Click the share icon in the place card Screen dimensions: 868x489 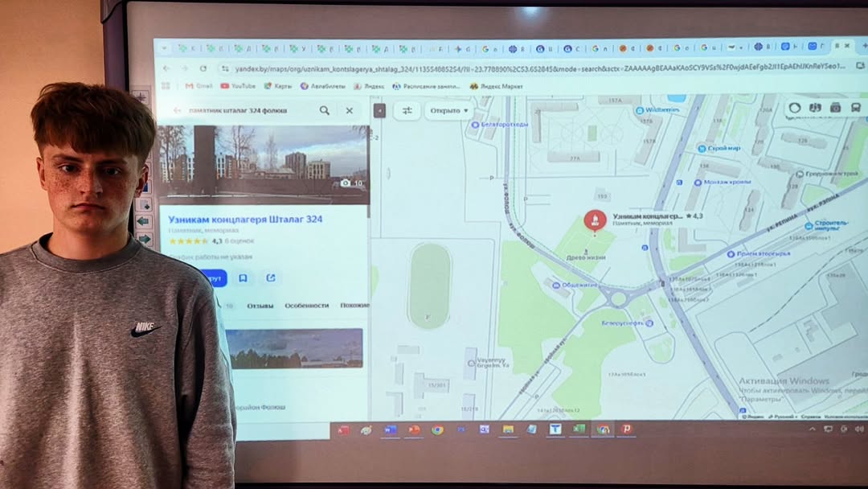click(x=271, y=278)
